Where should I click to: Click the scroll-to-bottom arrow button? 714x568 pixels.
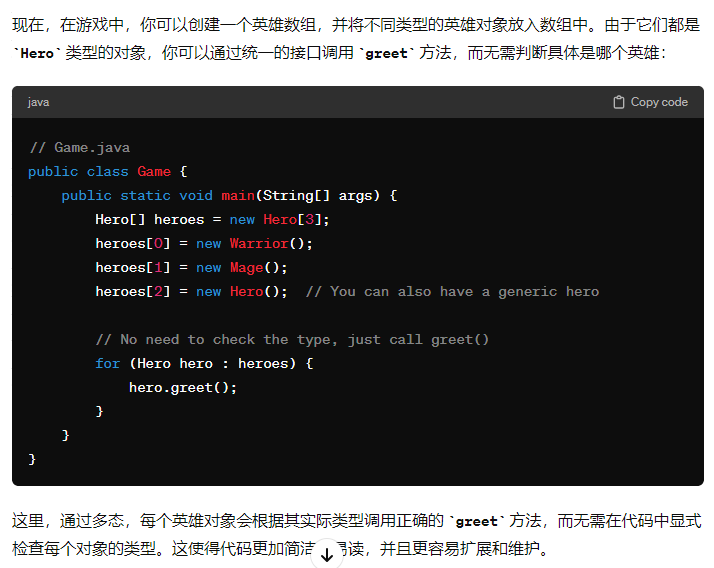tap(327, 554)
